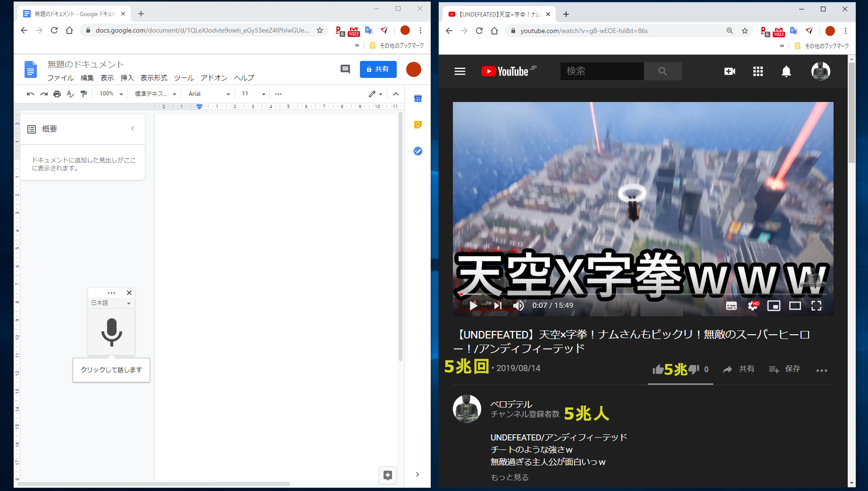Viewport: 868px width, 491px height.
Task: Open the 表示 menu
Action: (107, 78)
